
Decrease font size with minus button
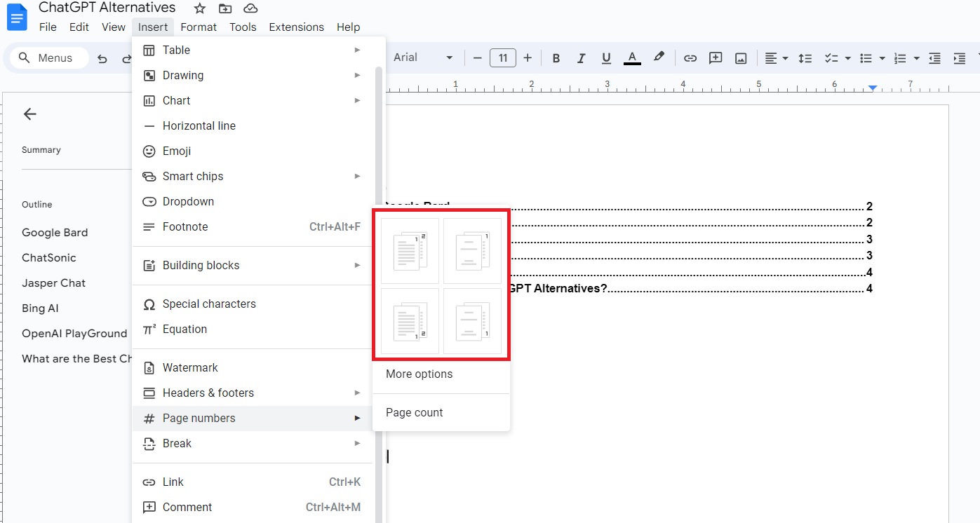click(x=478, y=57)
